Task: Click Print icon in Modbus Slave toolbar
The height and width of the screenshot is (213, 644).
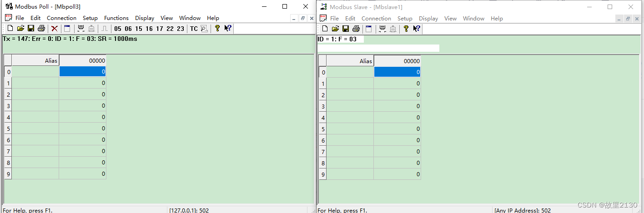Action: [356, 29]
